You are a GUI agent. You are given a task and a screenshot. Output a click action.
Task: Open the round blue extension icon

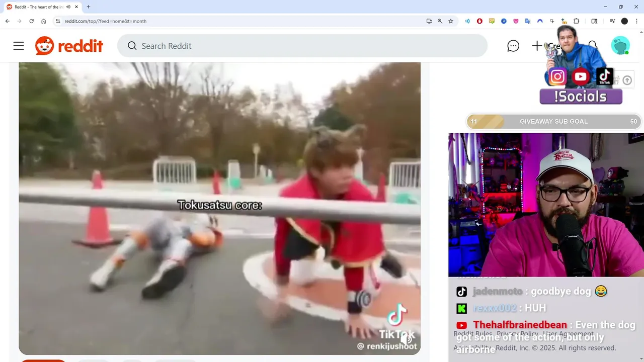504,21
